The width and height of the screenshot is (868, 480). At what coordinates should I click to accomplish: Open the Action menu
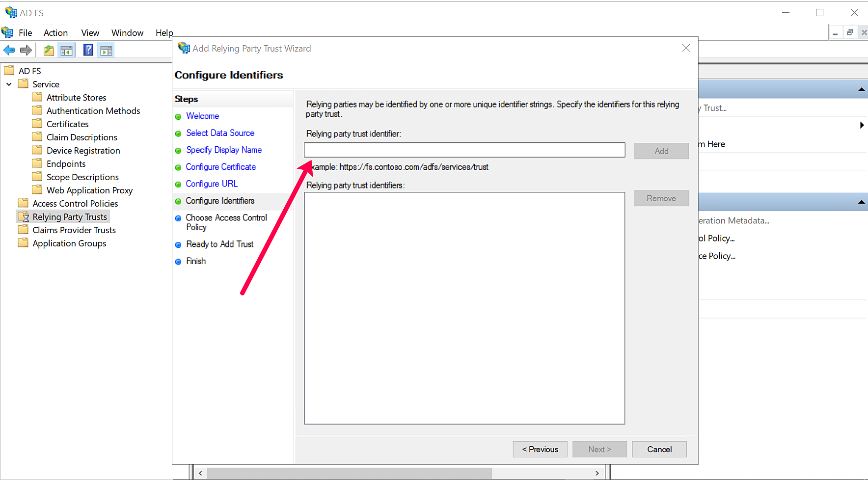pos(55,33)
